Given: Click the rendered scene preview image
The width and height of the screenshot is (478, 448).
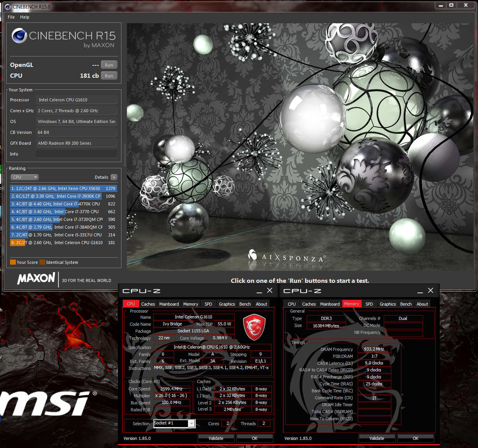Looking at the screenshot, I should point(300,147).
